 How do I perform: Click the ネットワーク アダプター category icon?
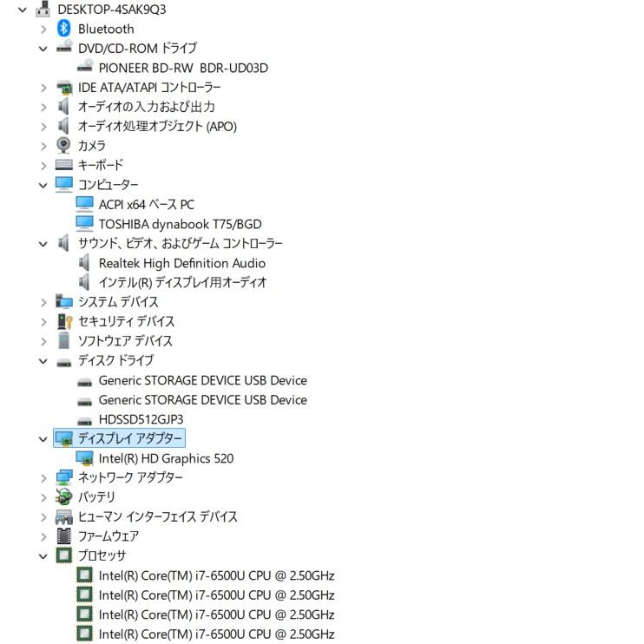coord(64,477)
